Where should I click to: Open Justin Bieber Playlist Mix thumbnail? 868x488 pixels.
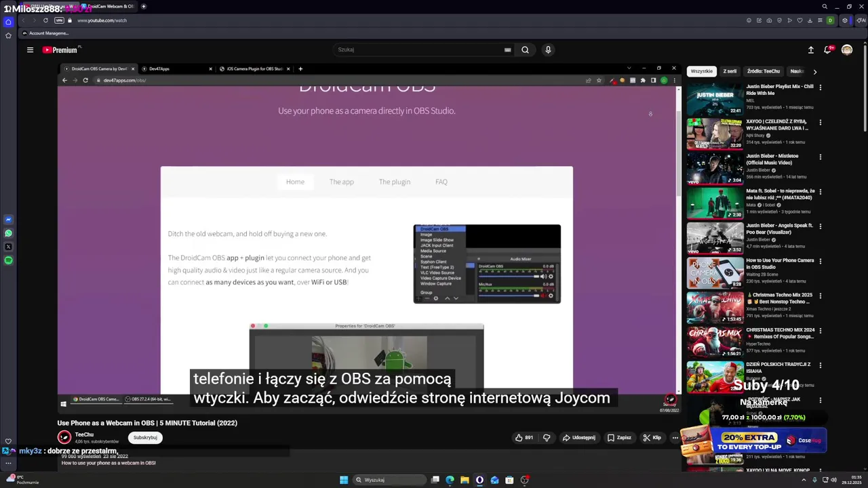(x=715, y=99)
